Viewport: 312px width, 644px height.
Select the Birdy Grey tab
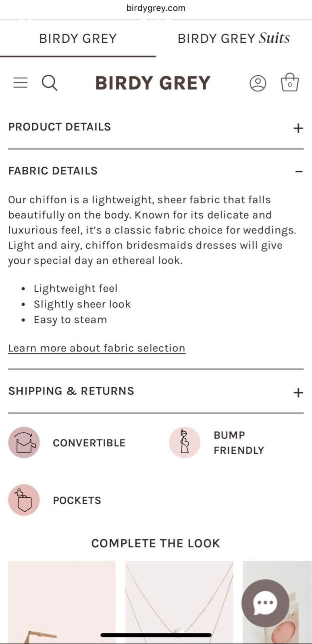point(78,38)
